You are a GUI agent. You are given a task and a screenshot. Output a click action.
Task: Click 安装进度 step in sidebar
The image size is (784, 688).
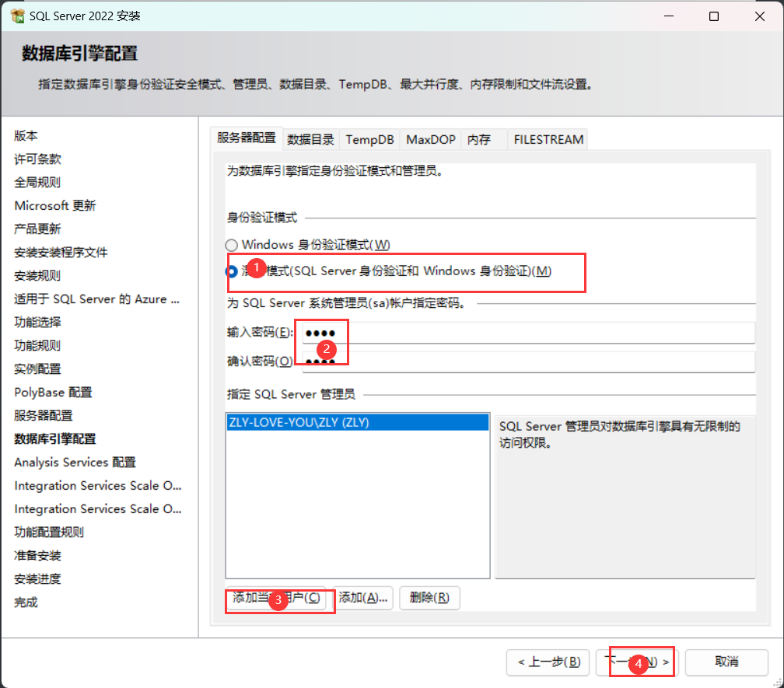coord(37,579)
